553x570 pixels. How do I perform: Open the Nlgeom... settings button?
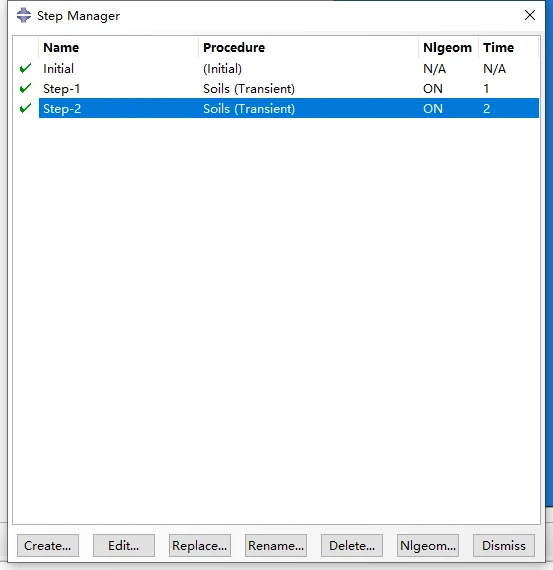(428, 545)
